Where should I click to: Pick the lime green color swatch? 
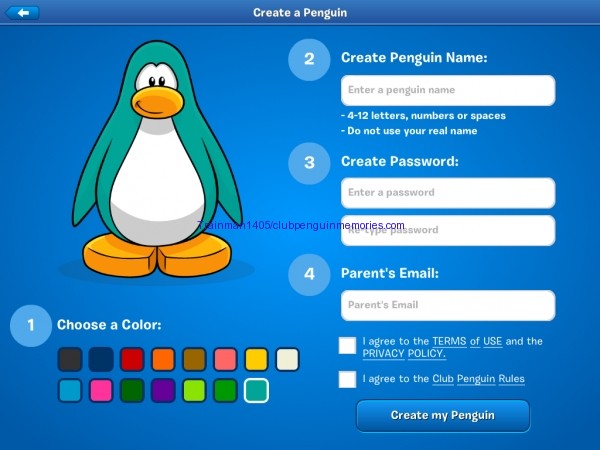pos(194,391)
